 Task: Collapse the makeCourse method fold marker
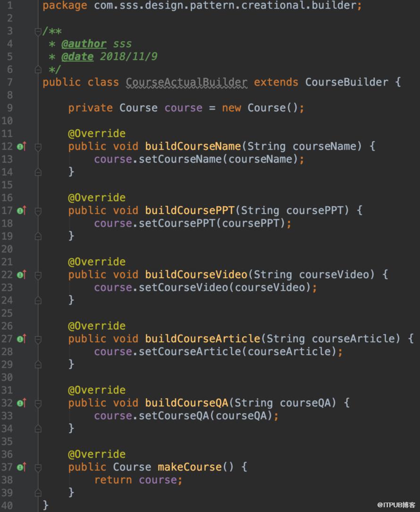pyautogui.click(x=38, y=468)
